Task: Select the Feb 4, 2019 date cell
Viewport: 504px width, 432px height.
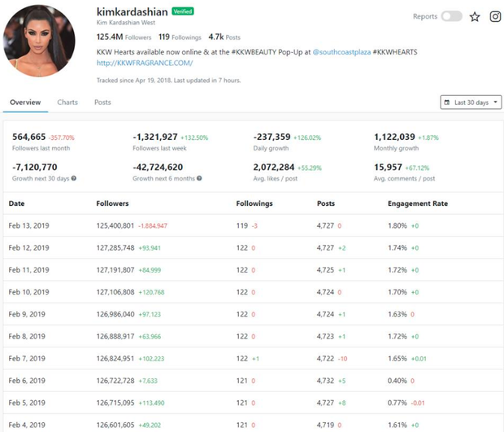Action: click(x=27, y=425)
